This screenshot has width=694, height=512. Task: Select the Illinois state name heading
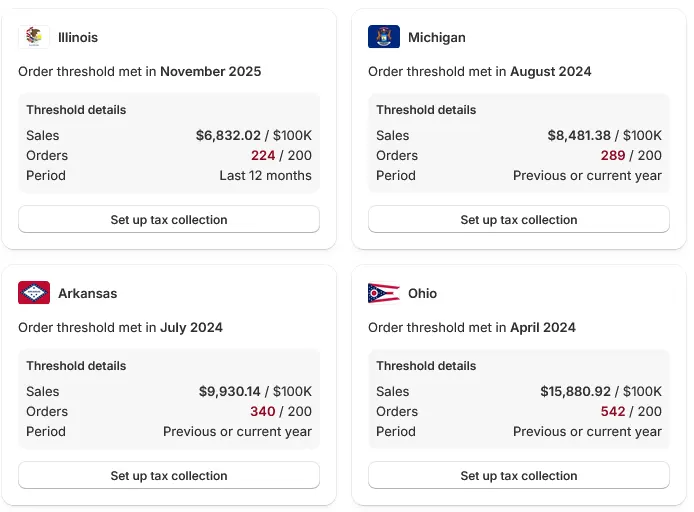click(x=78, y=38)
